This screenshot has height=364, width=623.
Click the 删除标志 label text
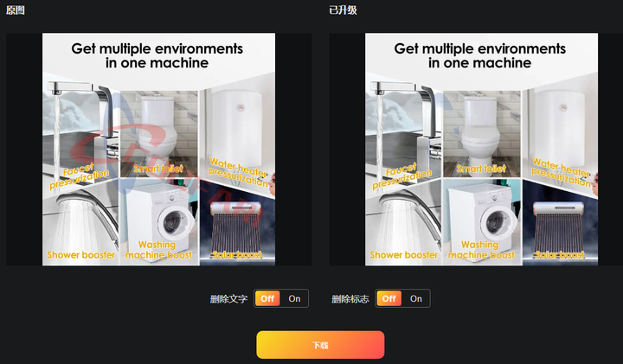click(x=350, y=299)
